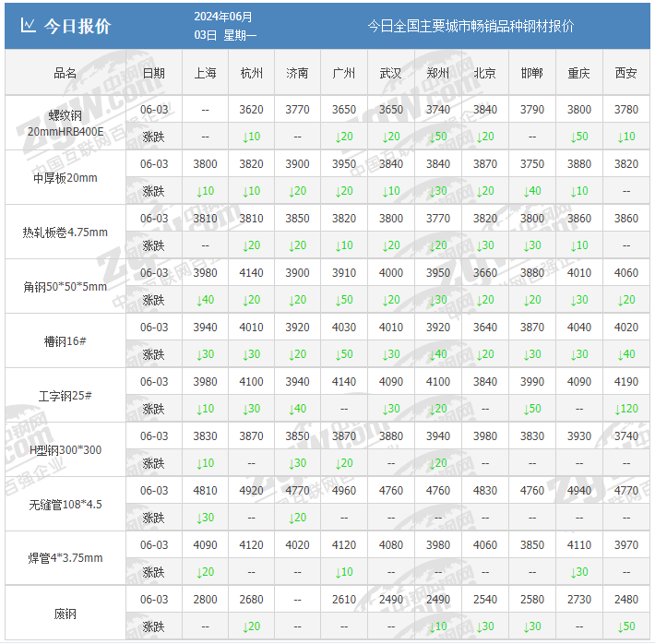Select the 热轧板卷4.75mm product label

[65, 233]
